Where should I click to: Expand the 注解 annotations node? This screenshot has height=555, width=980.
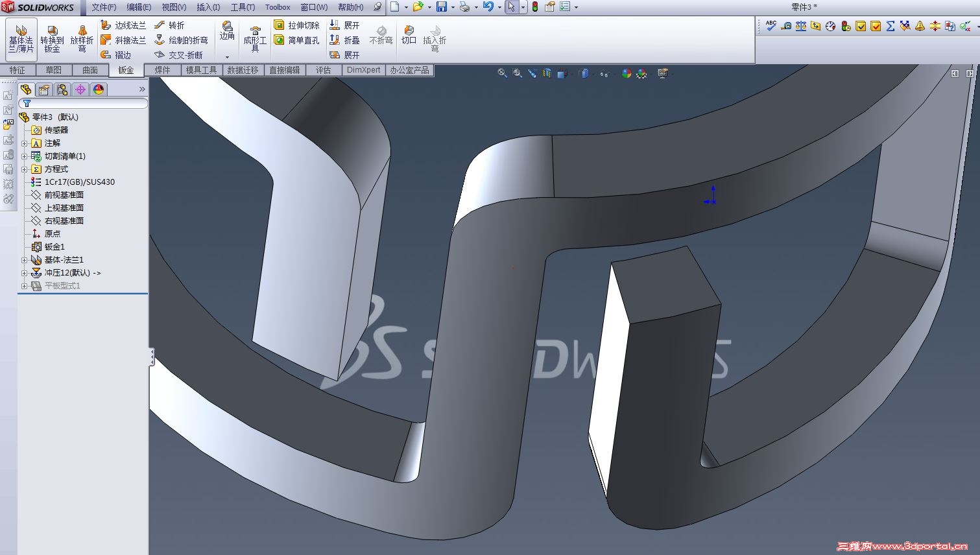(x=25, y=143)
